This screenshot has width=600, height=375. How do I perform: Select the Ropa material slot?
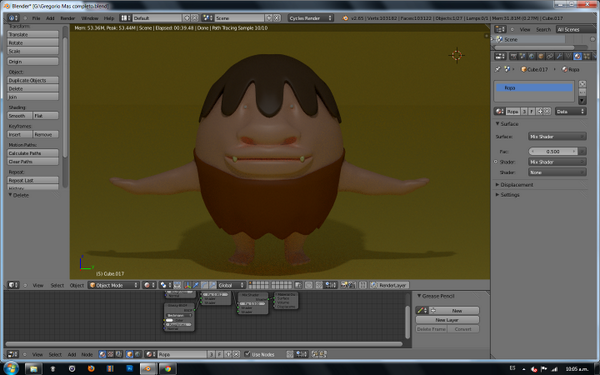point(534,88)
